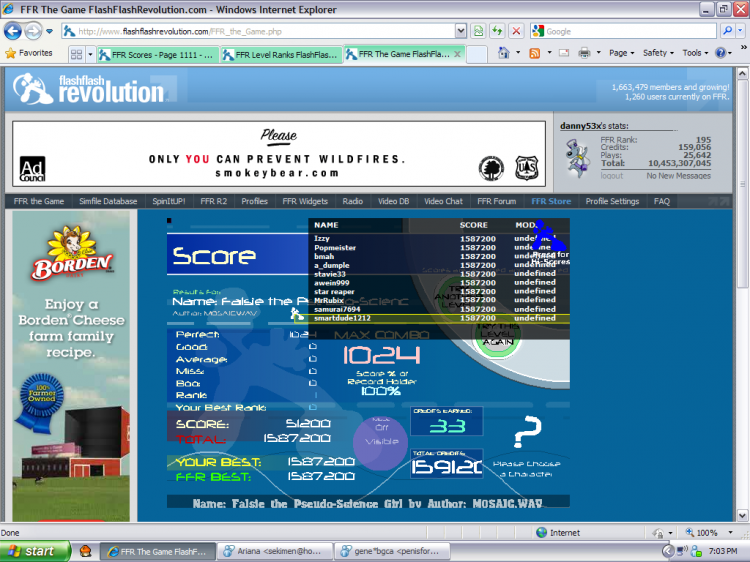Expand the tab list dropdown arrow
Image resolution: width=750 pixels, height=562 pixels.
tap(90, 55)
